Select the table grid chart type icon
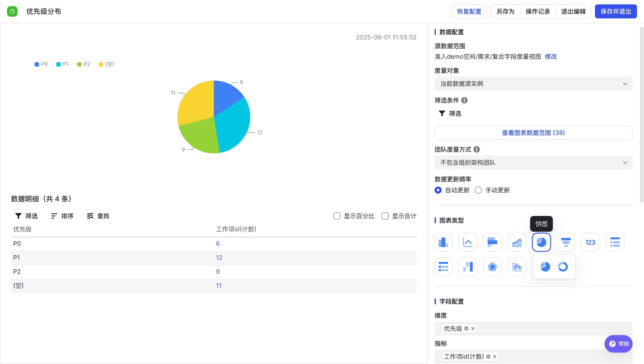Image resolution: width=644 pixels, height=364 pixels. [443, 267]
